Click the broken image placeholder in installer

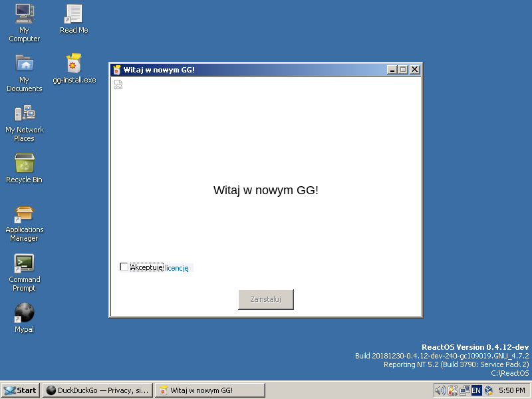click(x=118, y=84)
